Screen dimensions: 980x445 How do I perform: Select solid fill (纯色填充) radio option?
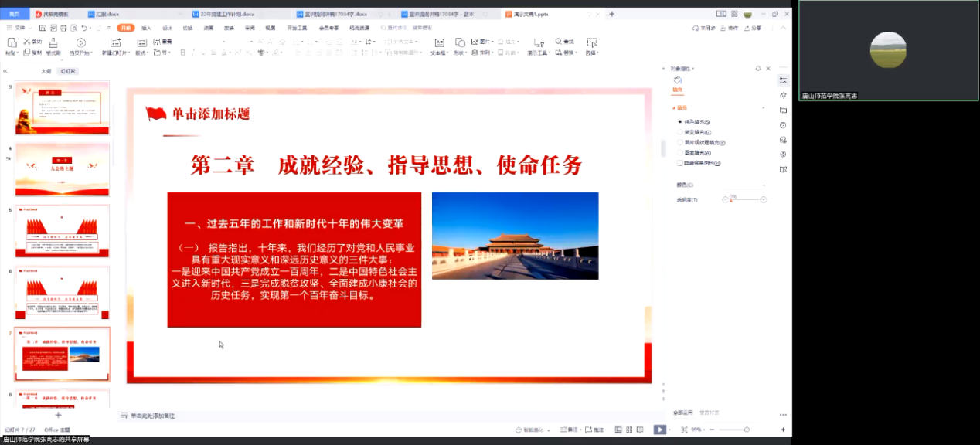[680, 122]
